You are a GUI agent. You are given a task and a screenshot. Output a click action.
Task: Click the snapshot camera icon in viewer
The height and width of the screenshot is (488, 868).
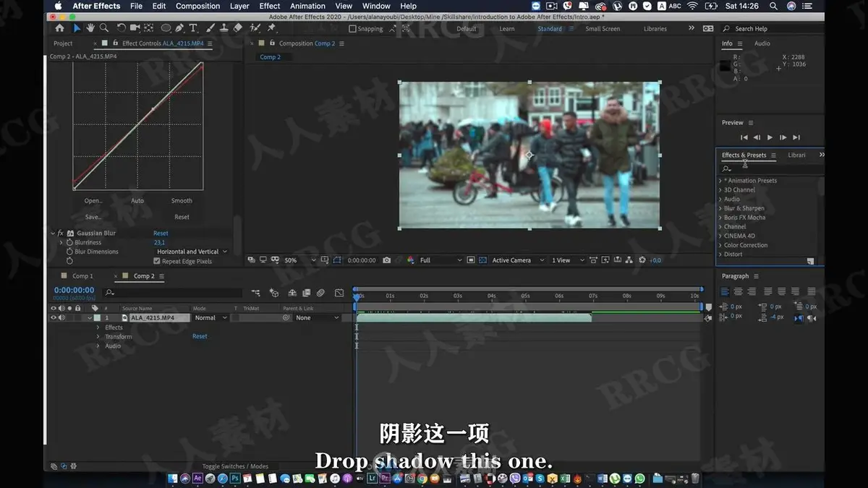tap(387, 260)
